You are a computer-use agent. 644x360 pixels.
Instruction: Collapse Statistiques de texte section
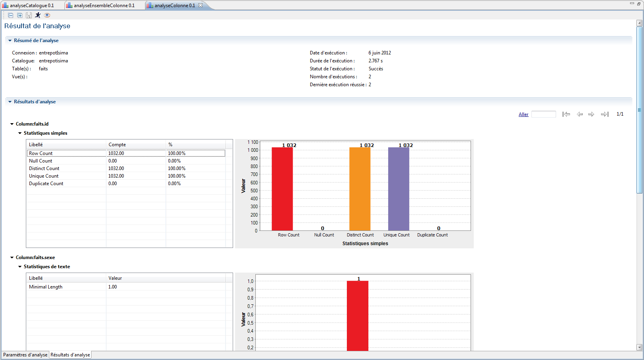coord(20,267)
